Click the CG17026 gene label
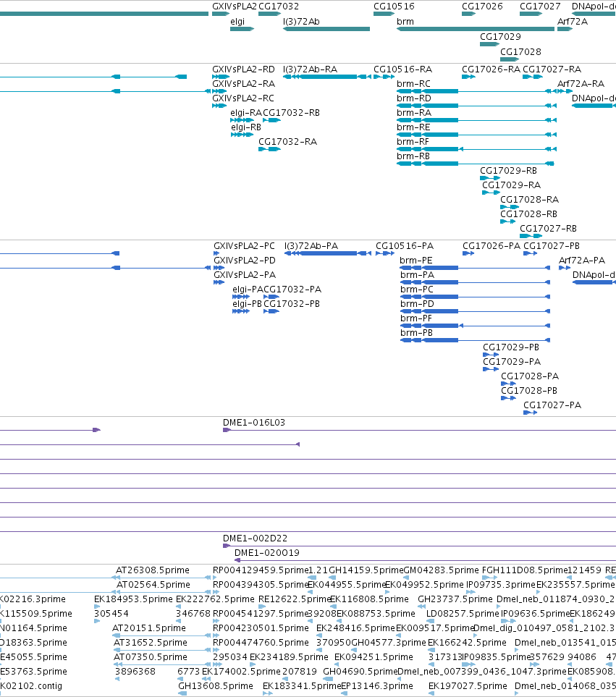616x697 pixels. coord(482,7)
